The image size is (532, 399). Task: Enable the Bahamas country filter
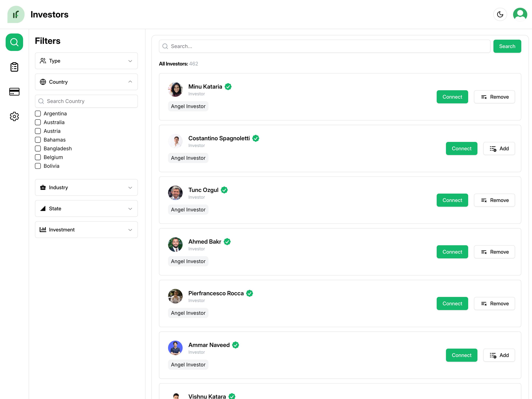38,140
